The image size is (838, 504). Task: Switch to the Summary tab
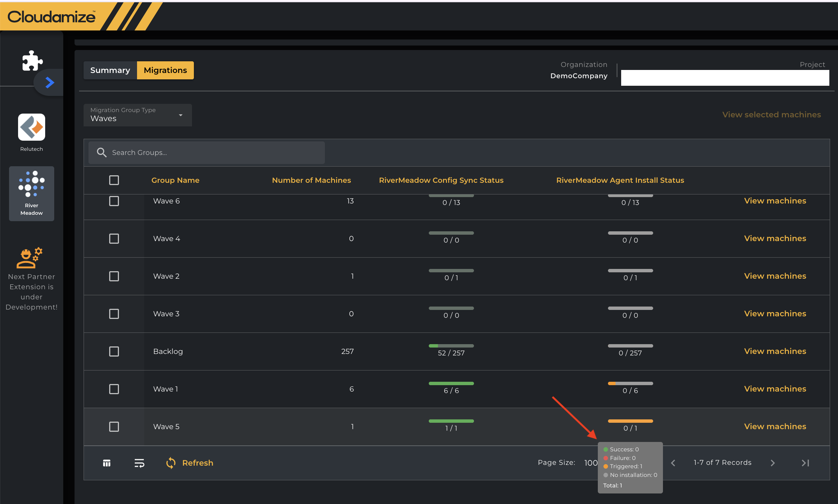(x=110, y=70)
